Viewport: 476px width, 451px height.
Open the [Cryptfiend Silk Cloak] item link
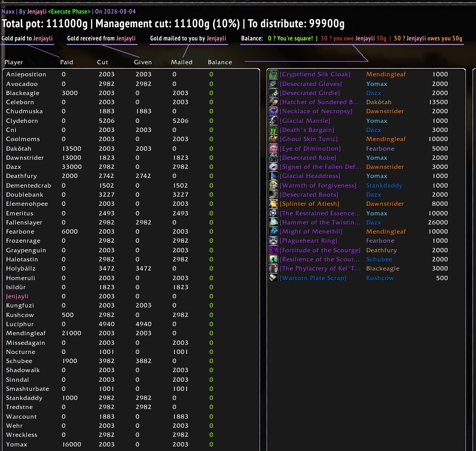315,74
